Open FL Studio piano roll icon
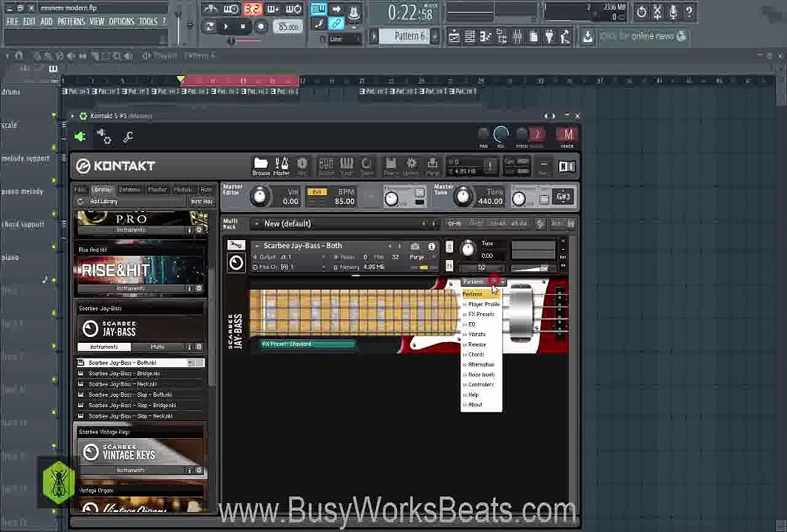787x532 pixels. click(486, 36)
